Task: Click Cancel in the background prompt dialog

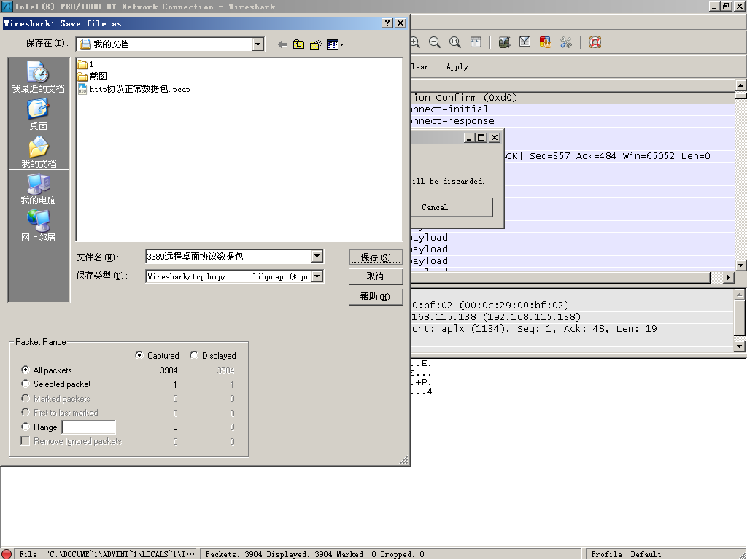Action: 451,207
